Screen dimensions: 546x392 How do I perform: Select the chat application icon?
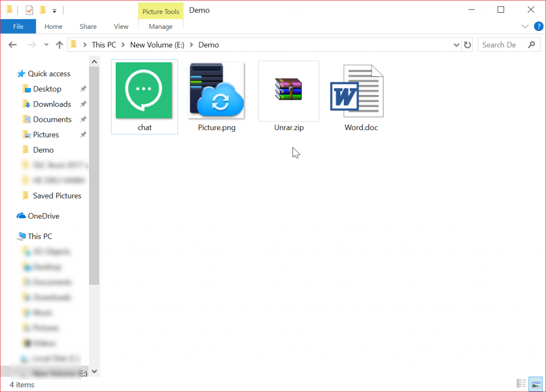click(x=144, y=91)
